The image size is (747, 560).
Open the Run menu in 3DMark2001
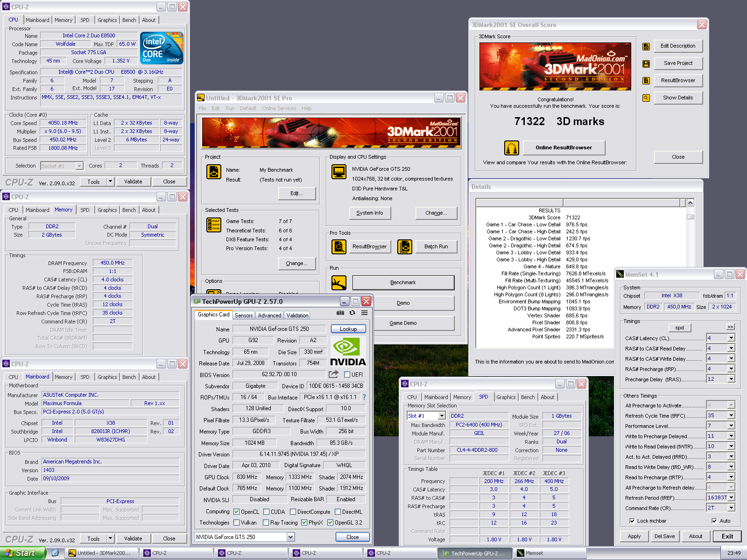coord(230,108)
